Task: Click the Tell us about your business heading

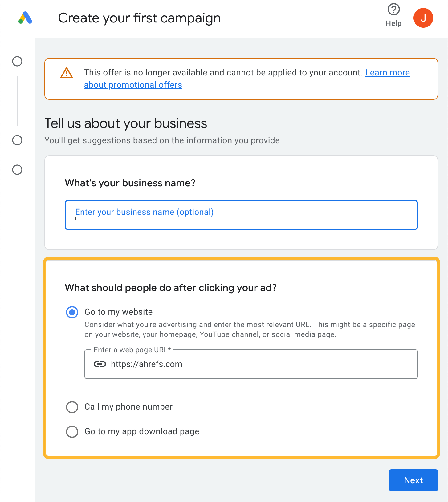Action: (126, 123)
